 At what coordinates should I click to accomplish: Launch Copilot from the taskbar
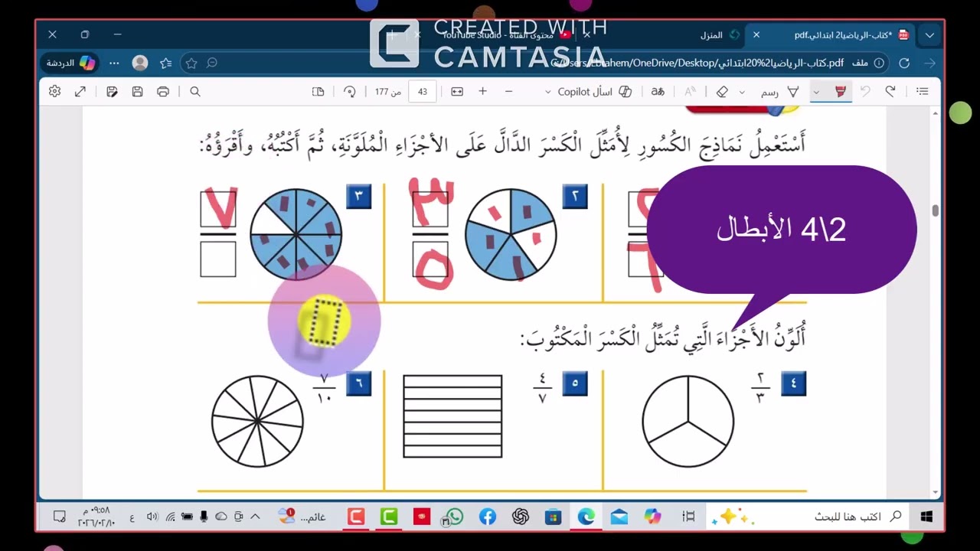point(652,517)
